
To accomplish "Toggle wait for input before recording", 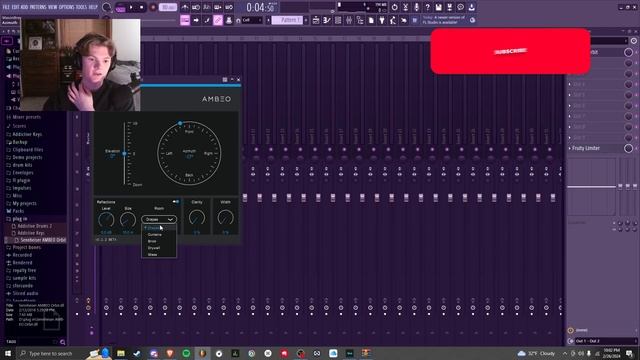I will 196,7.
